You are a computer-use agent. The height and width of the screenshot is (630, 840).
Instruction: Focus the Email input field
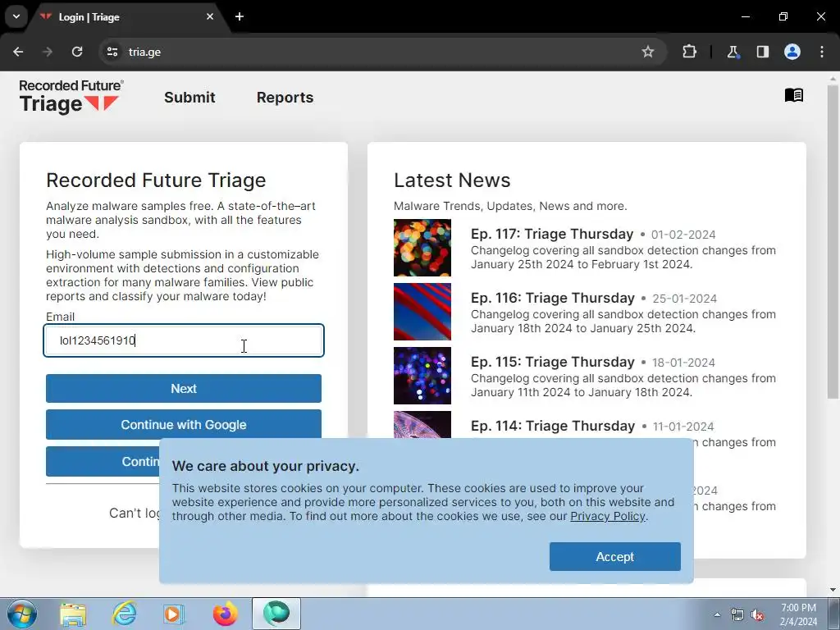click(184, 340)
